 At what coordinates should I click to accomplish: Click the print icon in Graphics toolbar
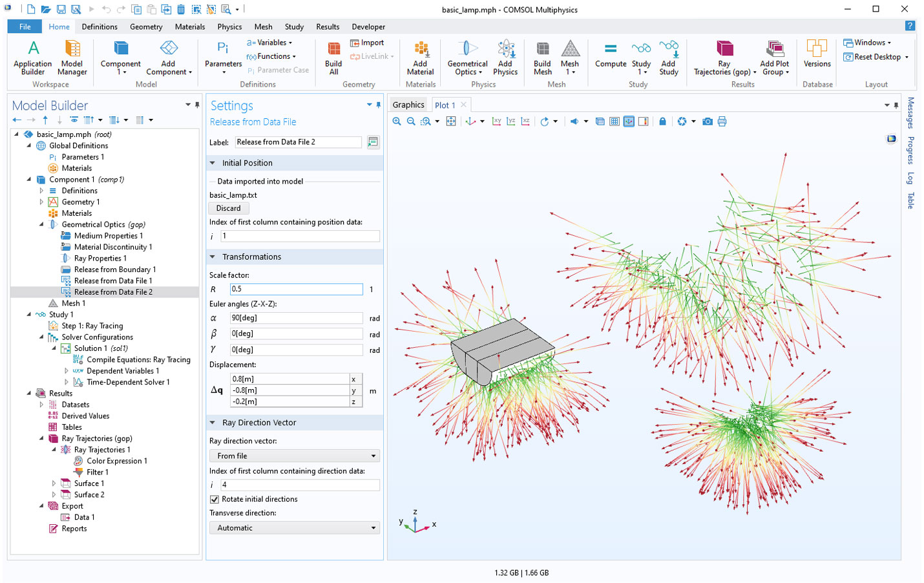coord(722,122)
